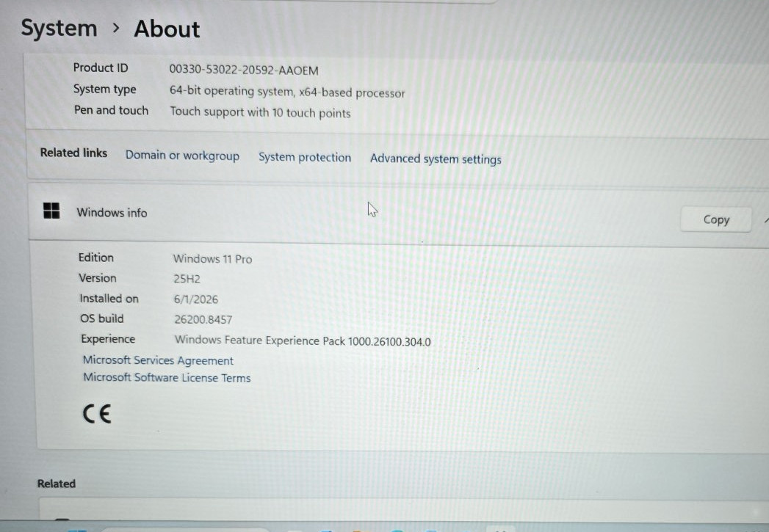Click the CE conformity mark
The width and height of the screenshot is (769, 532).
coord(97,413)
